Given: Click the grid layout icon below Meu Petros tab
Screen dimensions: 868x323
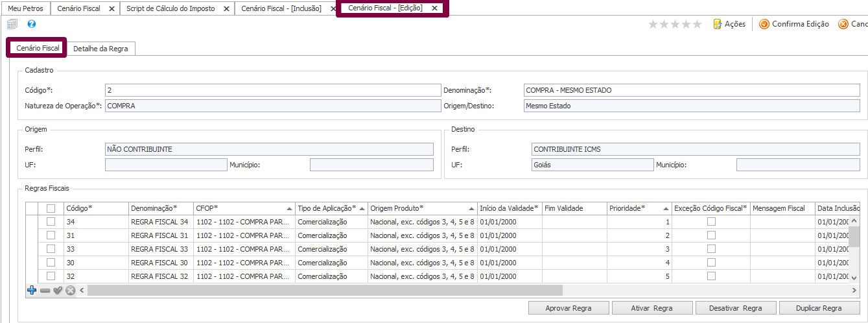Looking at the screenshot, I should [12, 24].
